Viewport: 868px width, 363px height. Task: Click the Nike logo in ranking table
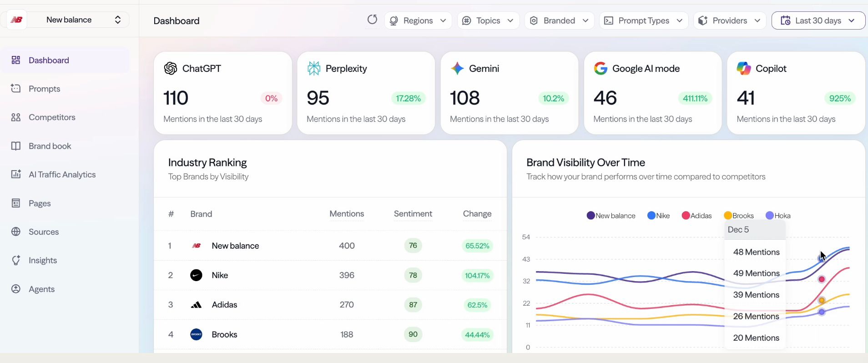(x=196, y=275)
